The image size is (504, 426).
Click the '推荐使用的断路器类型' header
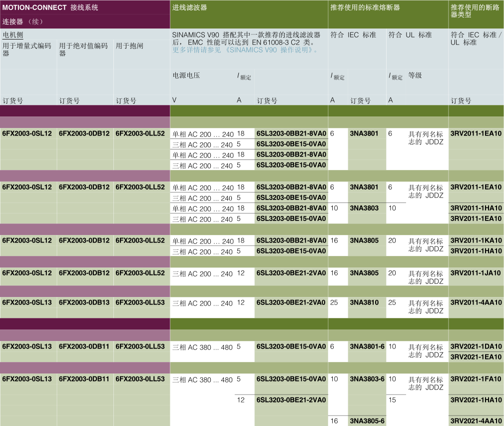click(475, 11)
